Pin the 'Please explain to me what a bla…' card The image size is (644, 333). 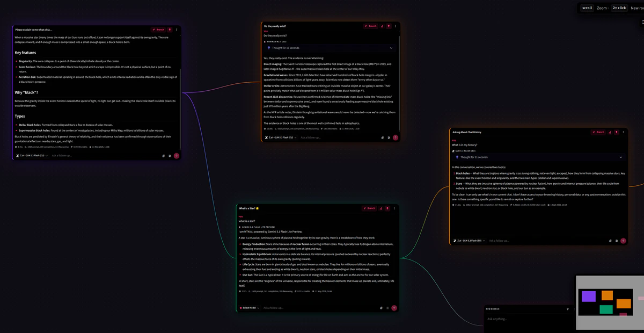(x=170, y=30)
